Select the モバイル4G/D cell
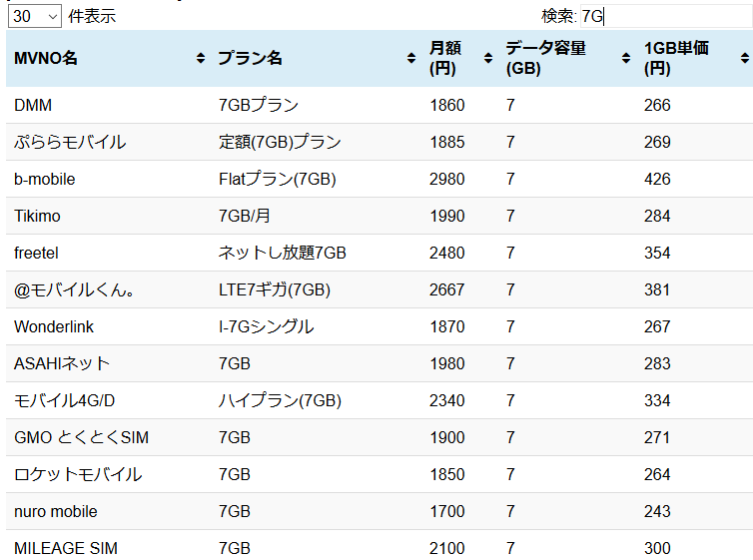 tap(64, 400)
